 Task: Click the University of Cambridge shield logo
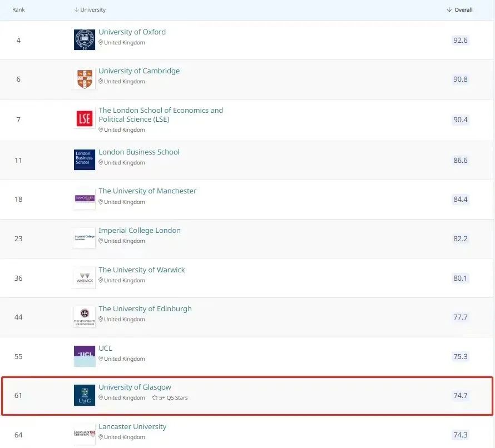coord(85,79)
